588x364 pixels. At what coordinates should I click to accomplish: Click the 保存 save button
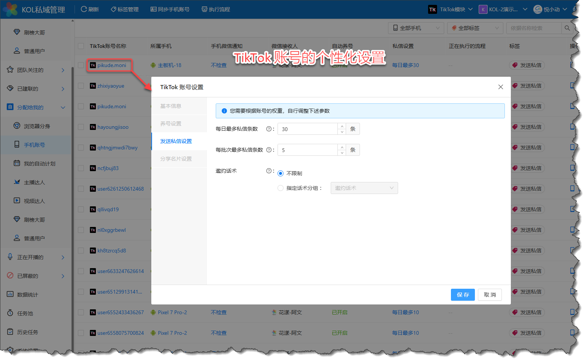pos(463,295)
